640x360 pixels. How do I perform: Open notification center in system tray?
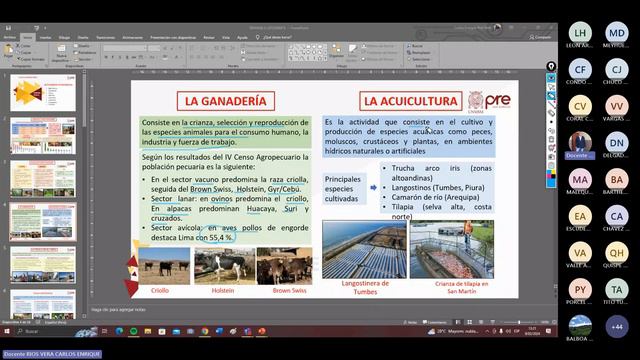549,331
